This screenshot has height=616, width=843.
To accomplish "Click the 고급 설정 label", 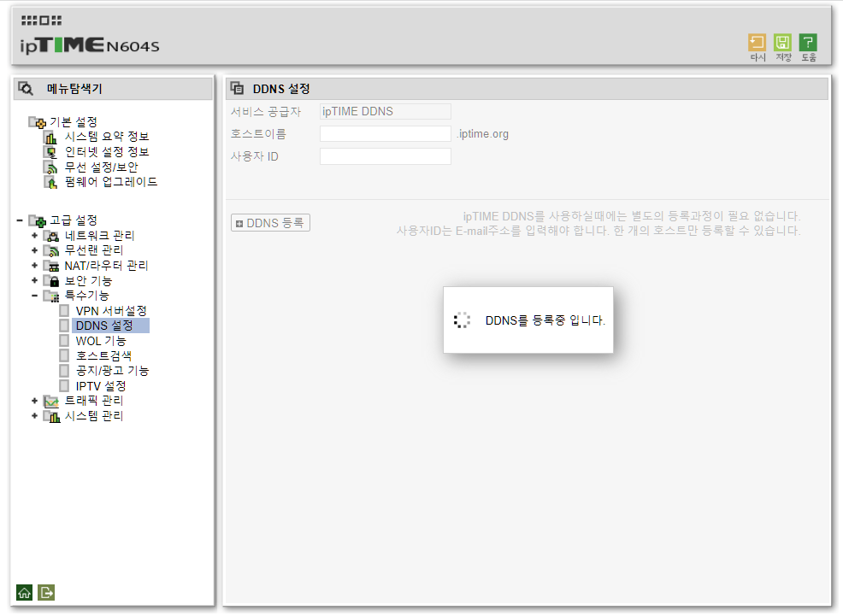I will pos(74,220).
